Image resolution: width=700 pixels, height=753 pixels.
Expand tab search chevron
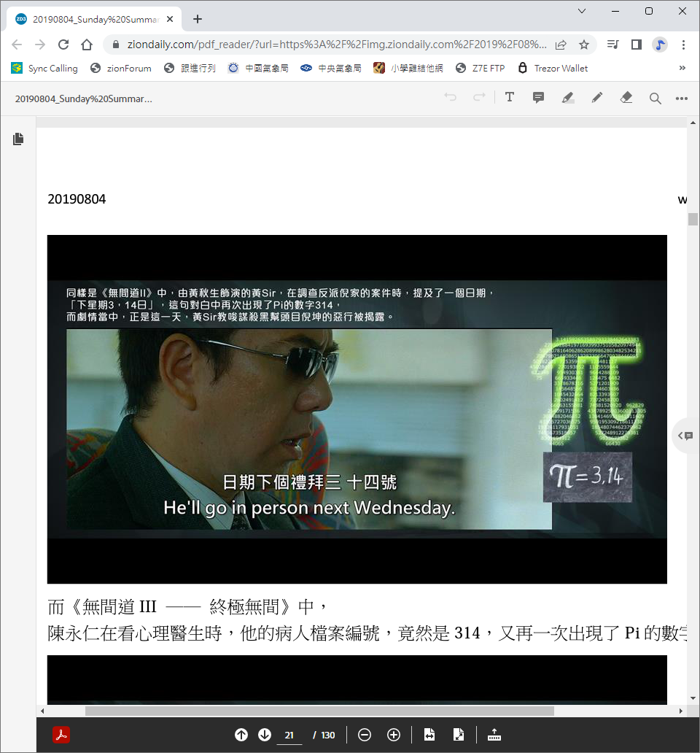point(582,10)
